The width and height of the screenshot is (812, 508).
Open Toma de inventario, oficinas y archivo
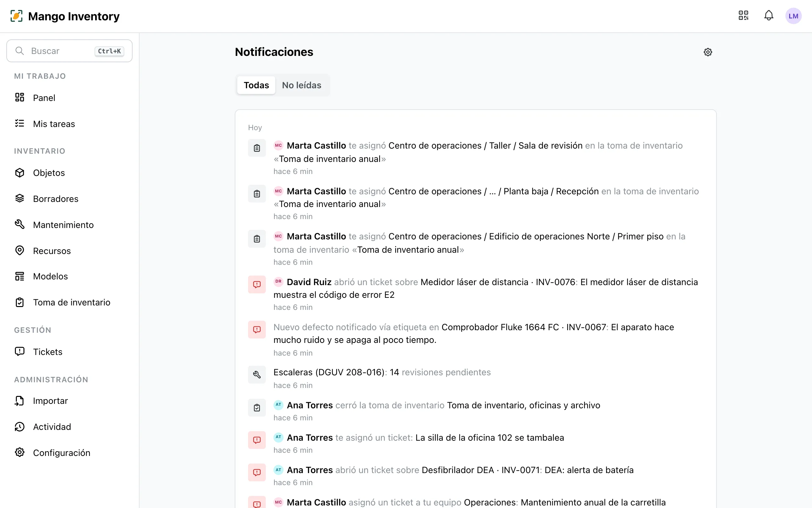[x=523, y=405]
